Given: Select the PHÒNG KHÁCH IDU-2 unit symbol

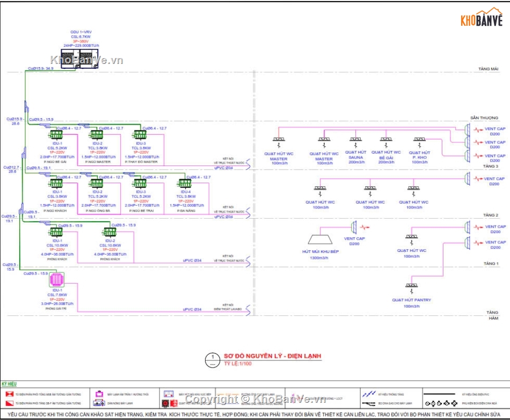Looking at the screenshot, I should click(110, 232).
